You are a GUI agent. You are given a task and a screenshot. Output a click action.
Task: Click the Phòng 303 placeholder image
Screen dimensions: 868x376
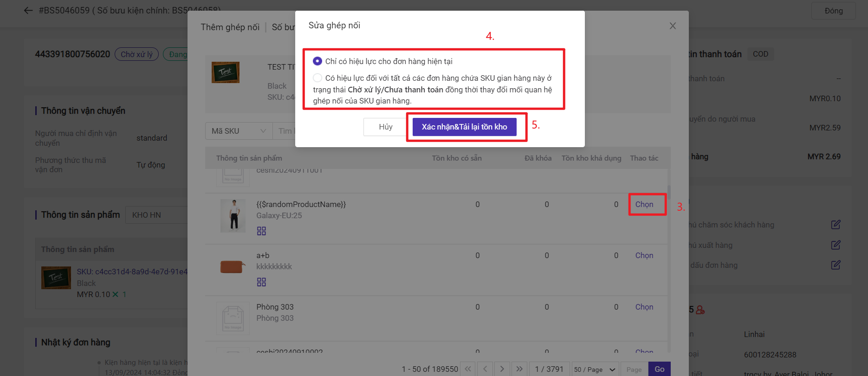233,318
